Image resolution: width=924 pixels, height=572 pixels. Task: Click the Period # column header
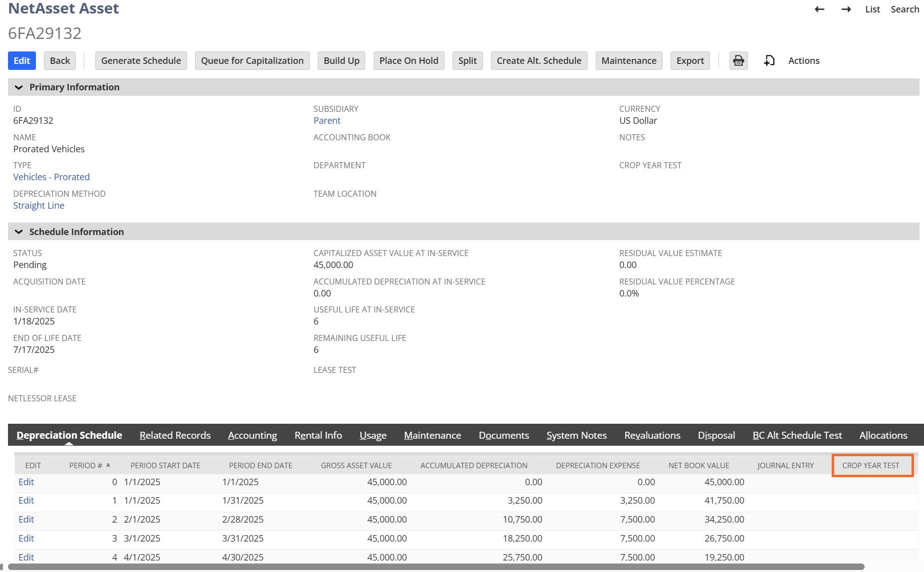click(86, 466)
